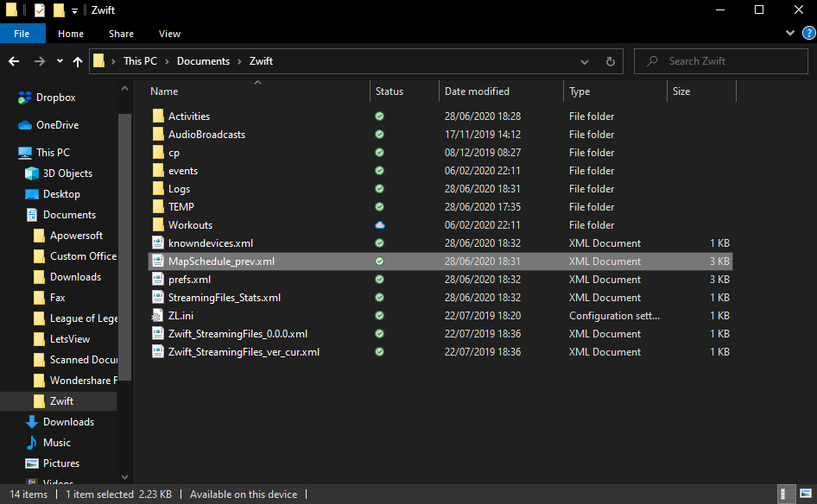Screen dimensions: 817x504
Task: Click the knowndevices.xml file icon
Action: tap(158, 243)
